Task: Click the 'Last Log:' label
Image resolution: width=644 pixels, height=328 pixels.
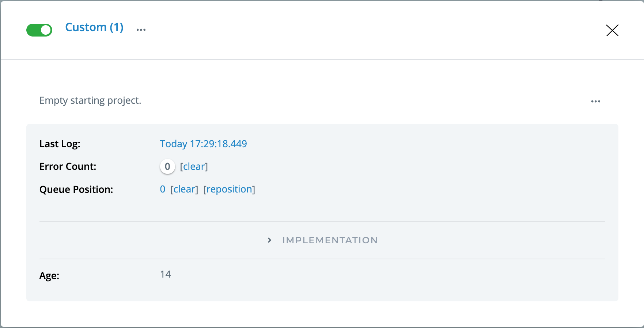Action: pyautogui.click(x=60, y=144)
